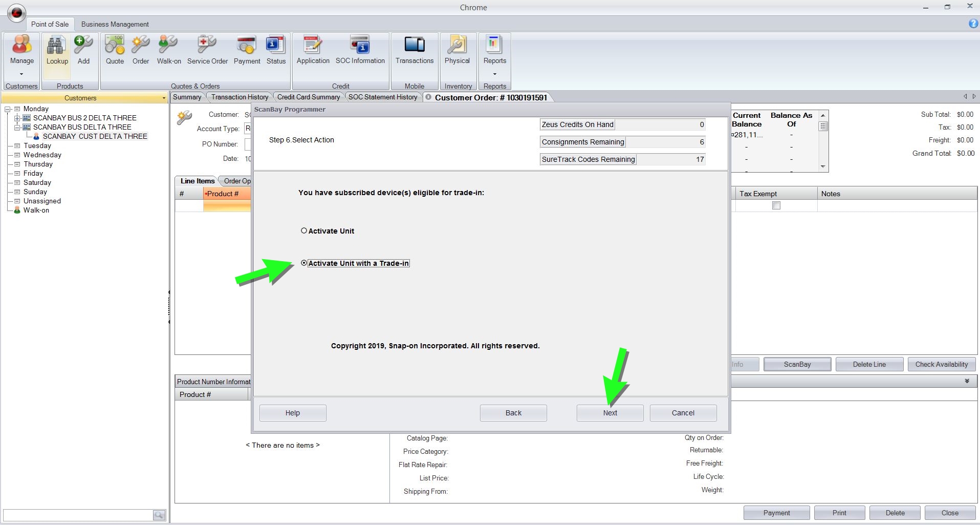Select Activate Unit with a Trade-in option
The height and width of the screenshot is (525, 980).
point(304,263)
